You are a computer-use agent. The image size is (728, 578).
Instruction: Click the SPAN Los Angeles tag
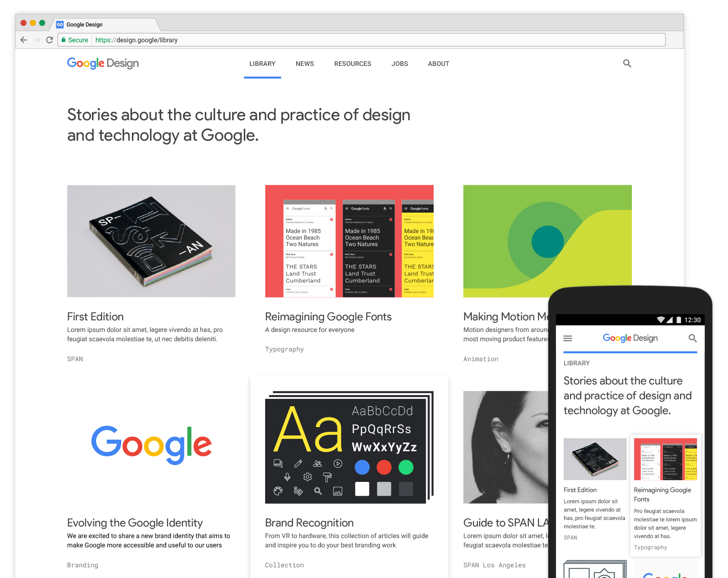click(x=494, y=565)
